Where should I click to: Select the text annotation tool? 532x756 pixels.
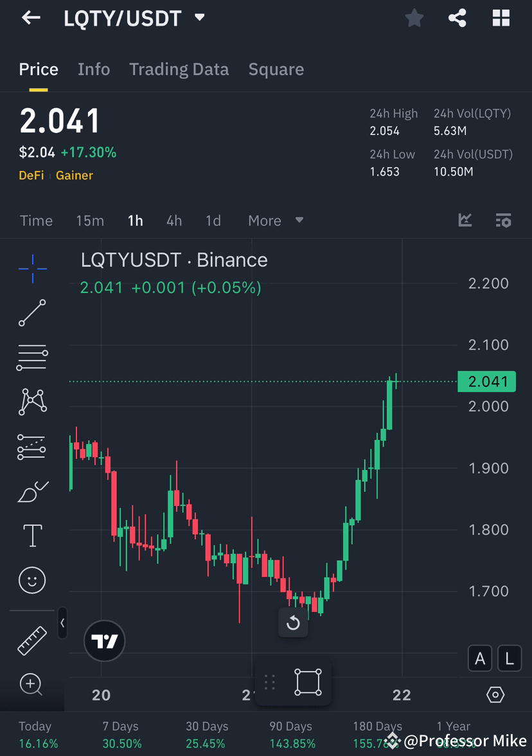pos(31,535)
